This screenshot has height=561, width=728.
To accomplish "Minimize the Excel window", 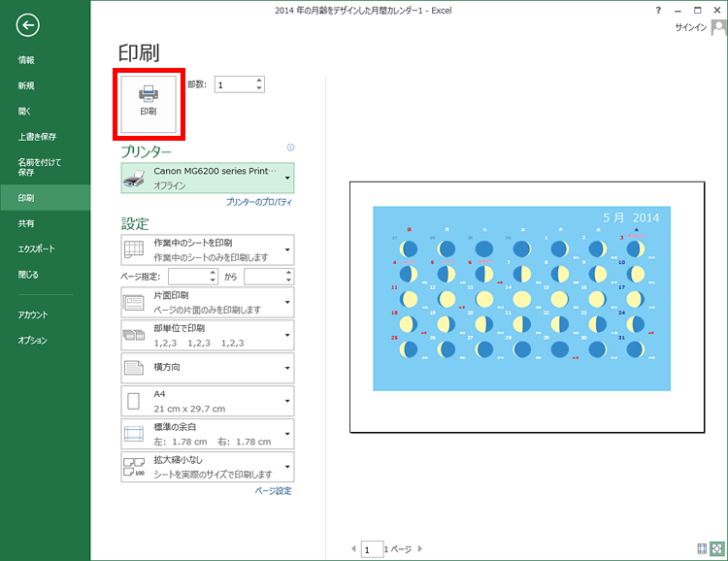I will tap(678, 11).
